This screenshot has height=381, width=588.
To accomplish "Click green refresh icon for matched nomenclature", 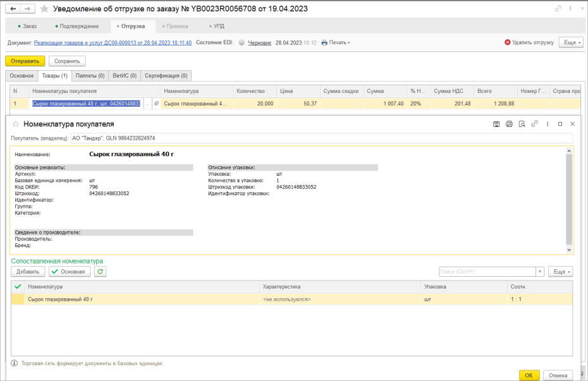I will pos(100,271).
